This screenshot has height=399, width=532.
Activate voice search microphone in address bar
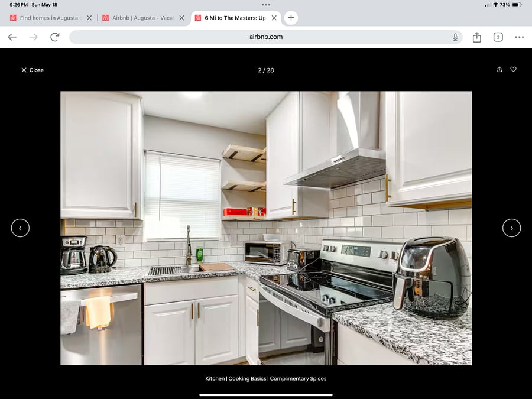[x=455, y=37]
